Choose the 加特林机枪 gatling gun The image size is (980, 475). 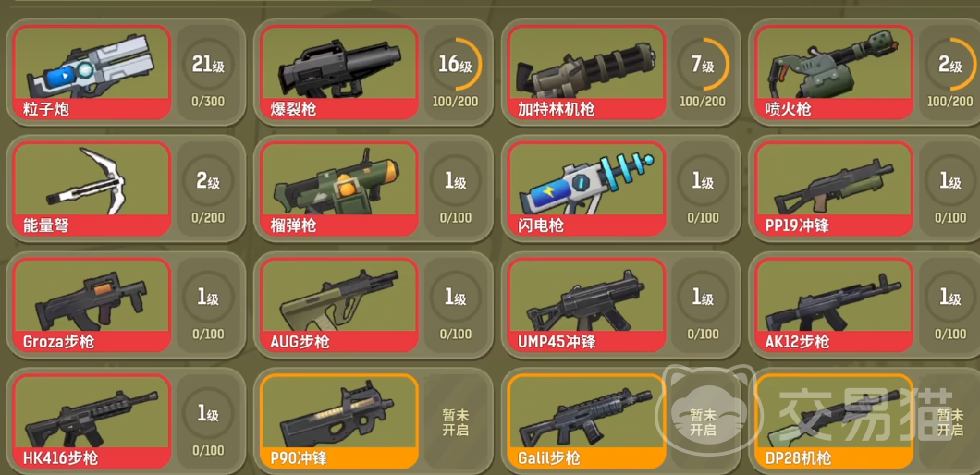pyautogui.click(x=587, y=72)
